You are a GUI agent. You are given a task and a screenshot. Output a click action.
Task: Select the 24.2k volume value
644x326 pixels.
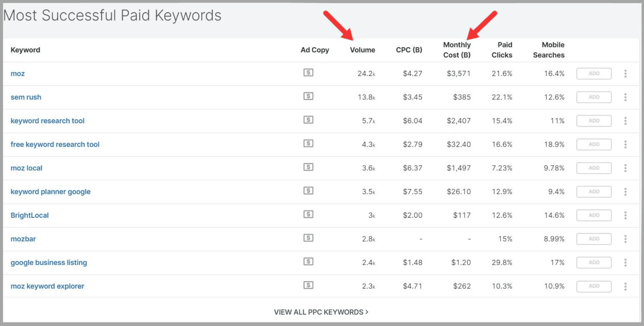[366, 74]
